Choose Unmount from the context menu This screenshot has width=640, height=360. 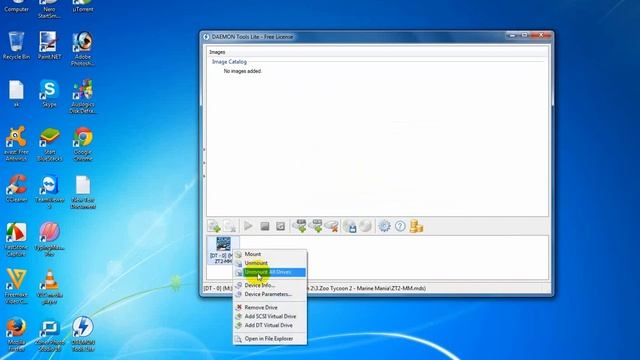[x=270, y=263]
